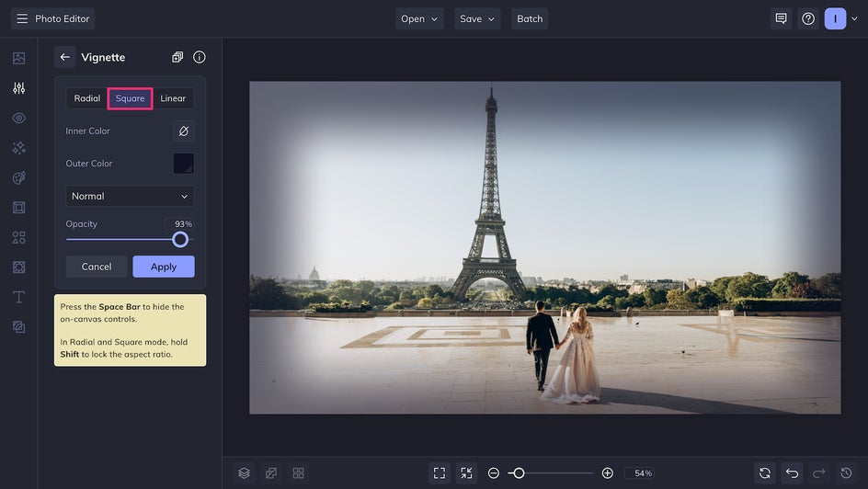Click the duplicate-settings icon beside Vignette
Image resolution: width=868 pixels, height=489 pixels.
[x=177, y=57]
